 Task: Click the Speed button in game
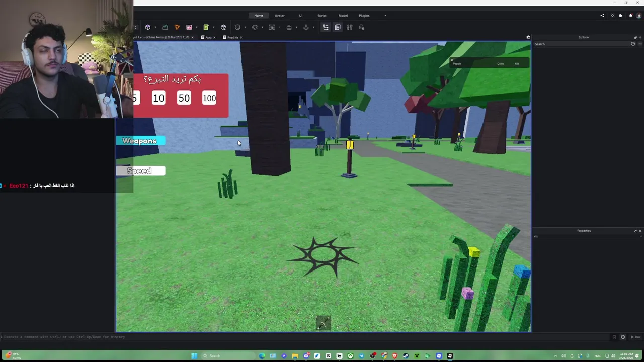click(x=140, y=171)
